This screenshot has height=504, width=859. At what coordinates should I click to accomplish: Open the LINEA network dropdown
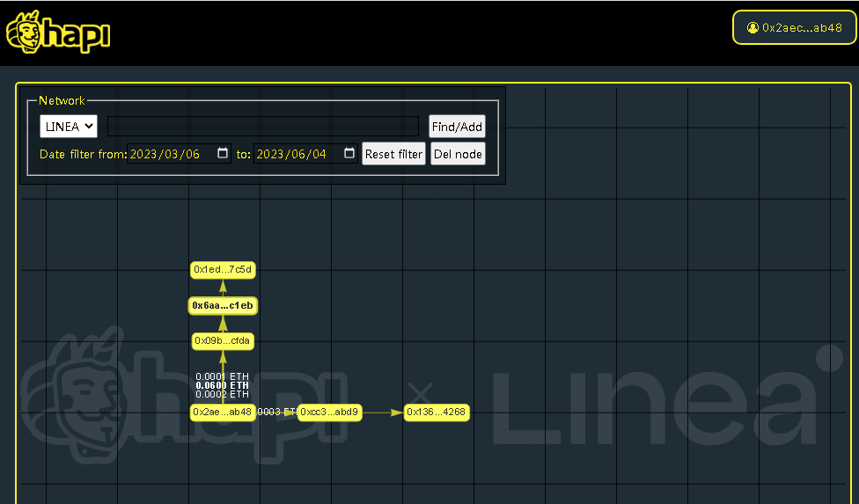click(69, 127)
